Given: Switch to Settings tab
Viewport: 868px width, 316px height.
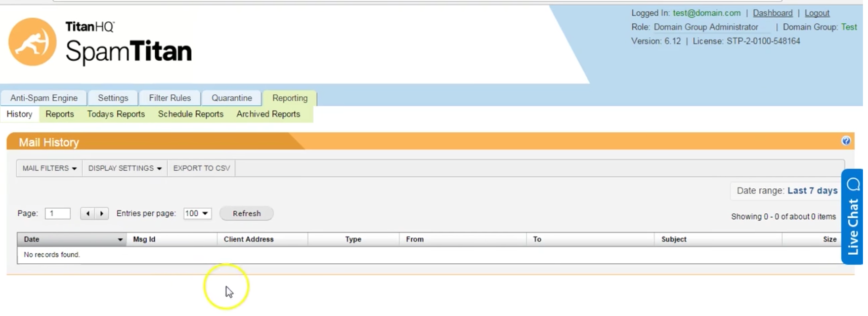Looking at the screenshot, I should [113, 98].
